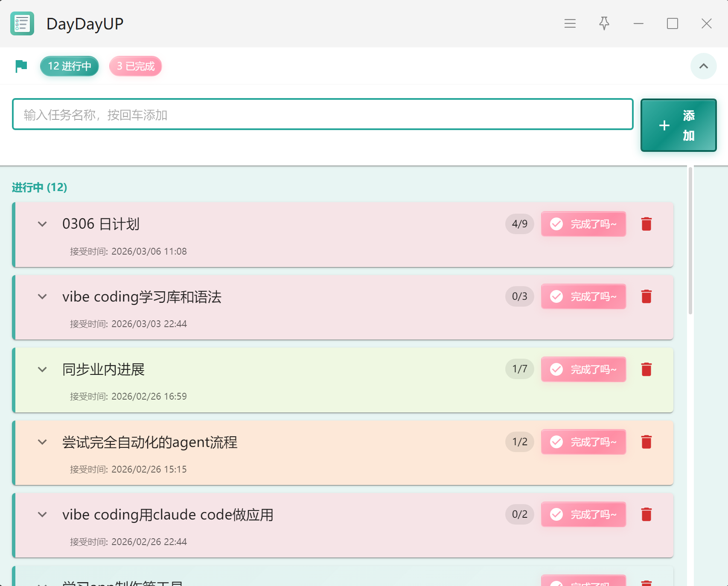Click the 添加 button
This screenshot has height=586, width=728.
pos(678,125)
